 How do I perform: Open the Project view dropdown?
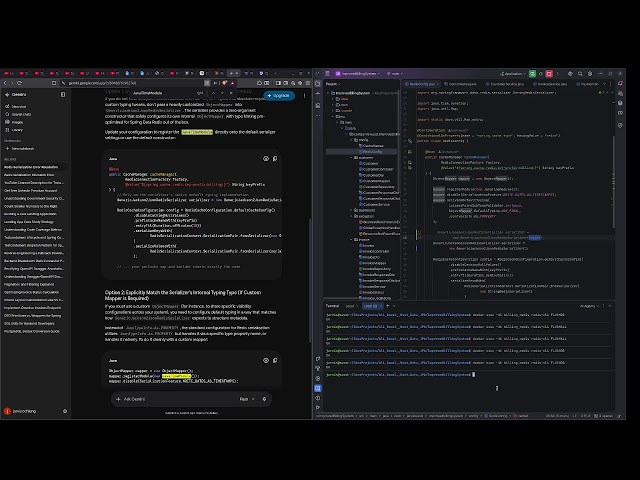tap(333, 84)
